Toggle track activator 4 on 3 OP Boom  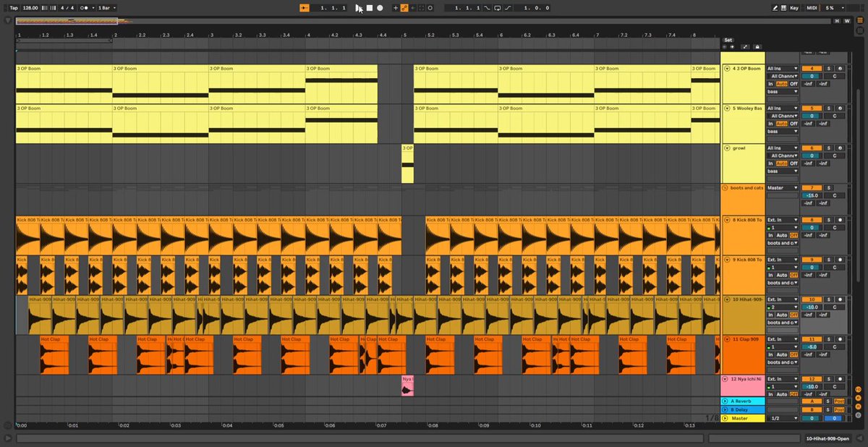(812, 69)
